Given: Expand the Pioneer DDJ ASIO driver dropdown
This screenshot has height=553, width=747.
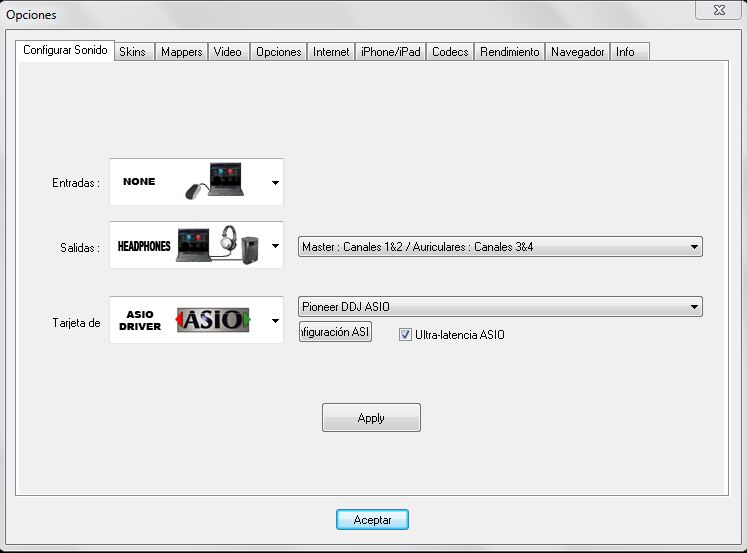Looking at the screenshot, I should (500, 307).
